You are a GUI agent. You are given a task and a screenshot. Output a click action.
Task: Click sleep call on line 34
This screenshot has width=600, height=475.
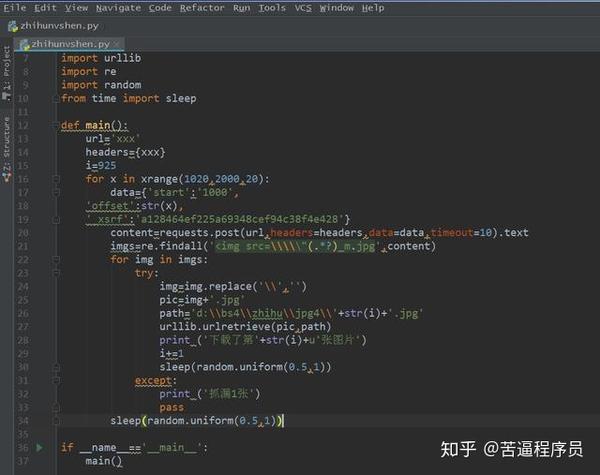point(197,421)
